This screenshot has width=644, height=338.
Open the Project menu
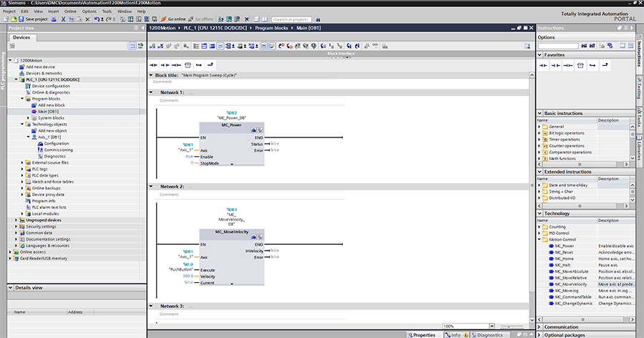9,11
